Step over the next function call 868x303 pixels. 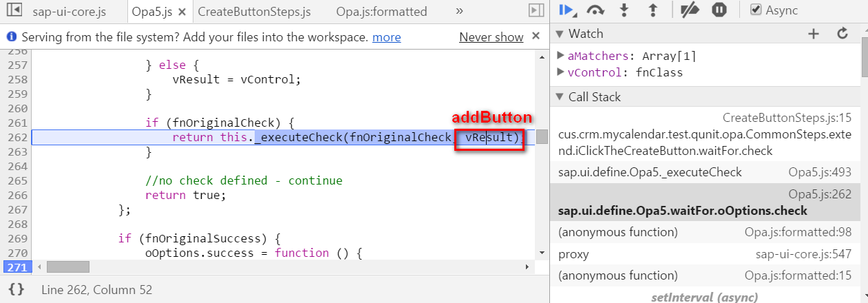pyautogui.click(x=595, y=10)
